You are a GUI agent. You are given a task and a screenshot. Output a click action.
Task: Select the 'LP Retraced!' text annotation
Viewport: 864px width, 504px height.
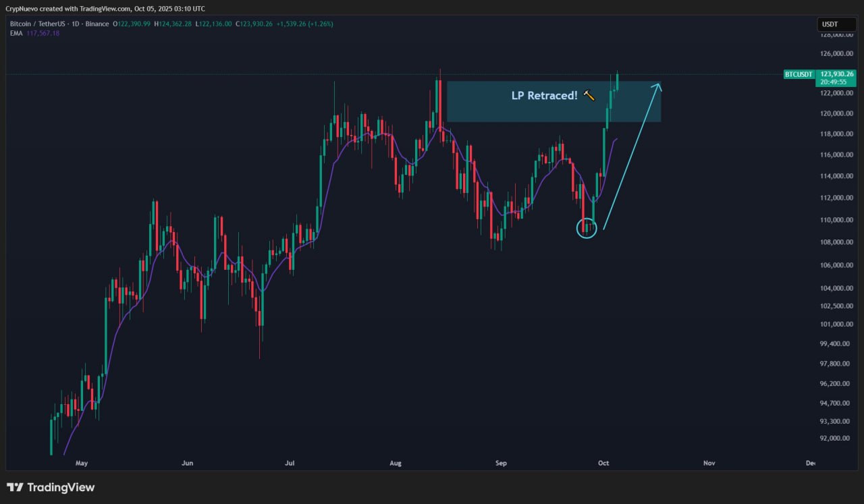click(544, 96)
